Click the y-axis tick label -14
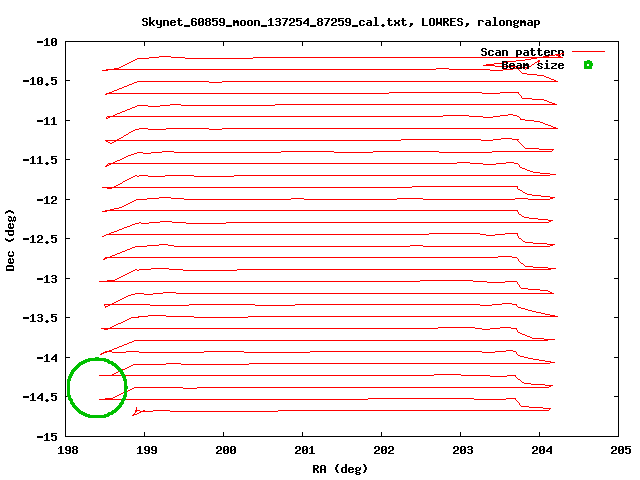The width and height of the screenshot is (640, 480). pyautogui.click(x=47, y=358)
